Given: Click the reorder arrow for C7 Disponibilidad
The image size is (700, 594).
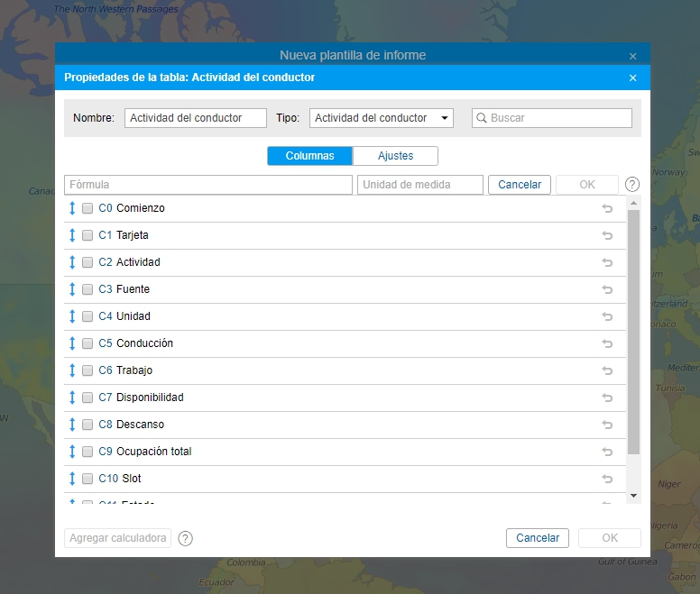Looking at the screenshot, I should 72,398.
